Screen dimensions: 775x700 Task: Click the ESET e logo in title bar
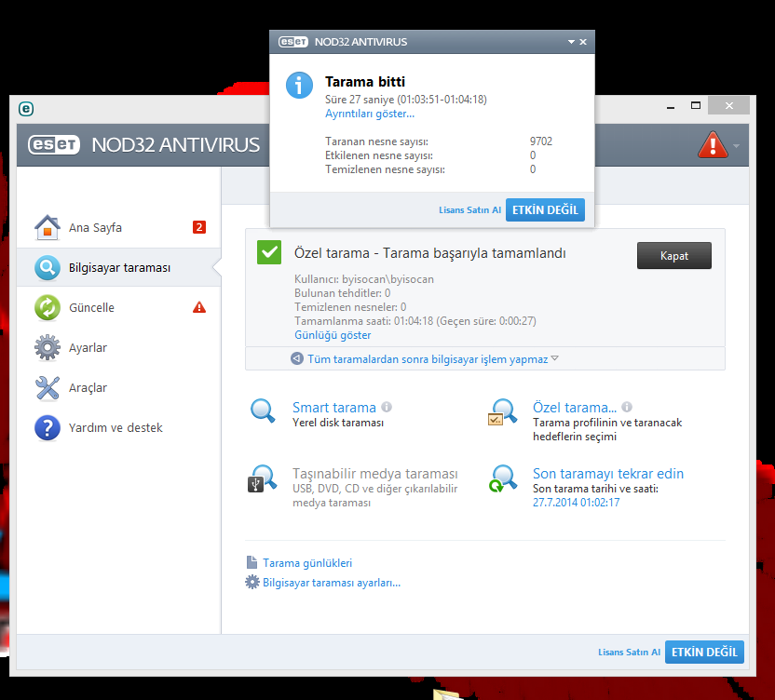point(26,109)
